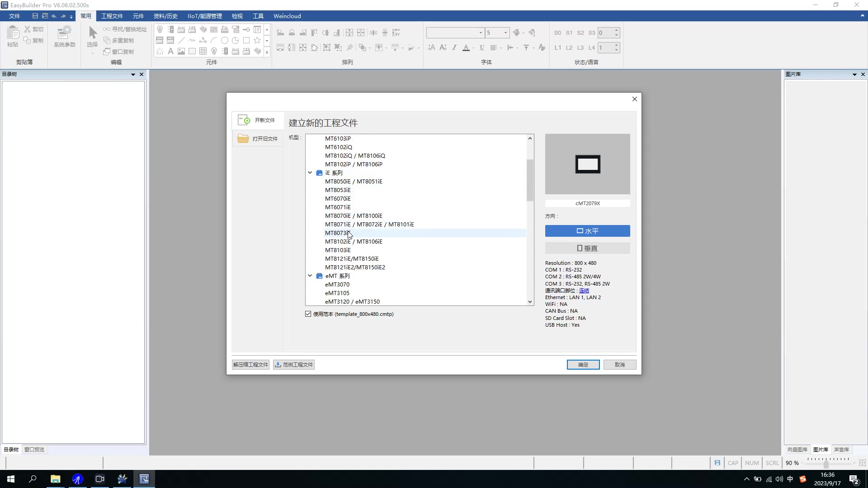Click the 连结 pin assignment link
Viewport: 868px width, 488px height.
(x=584, y=291)
